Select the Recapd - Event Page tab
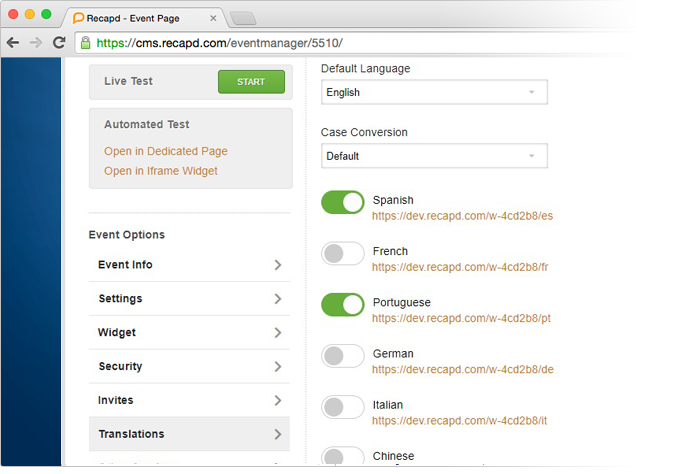Screen dimensions: 698x474 coord(147,18)
